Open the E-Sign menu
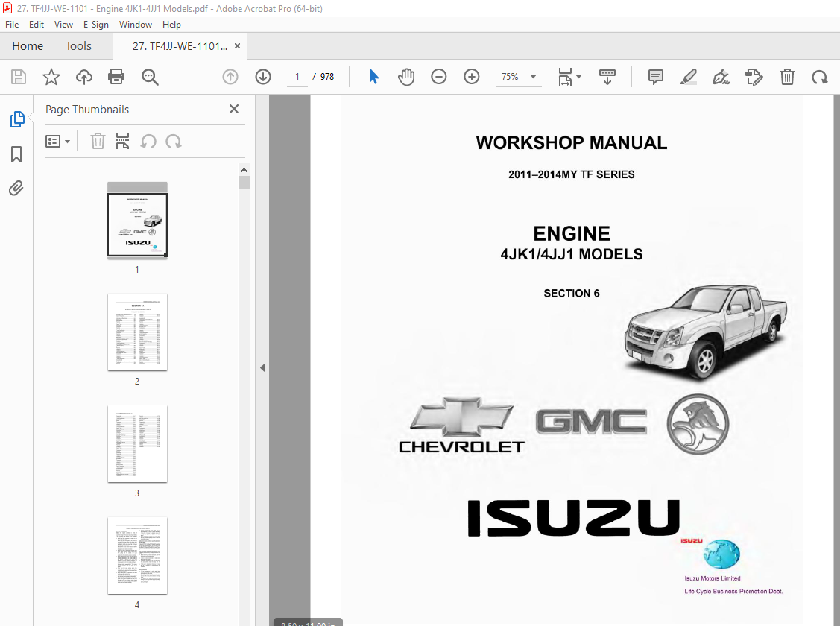Image resolution: width=840 pixels, height=626 pixels. [x=96, y=25]
